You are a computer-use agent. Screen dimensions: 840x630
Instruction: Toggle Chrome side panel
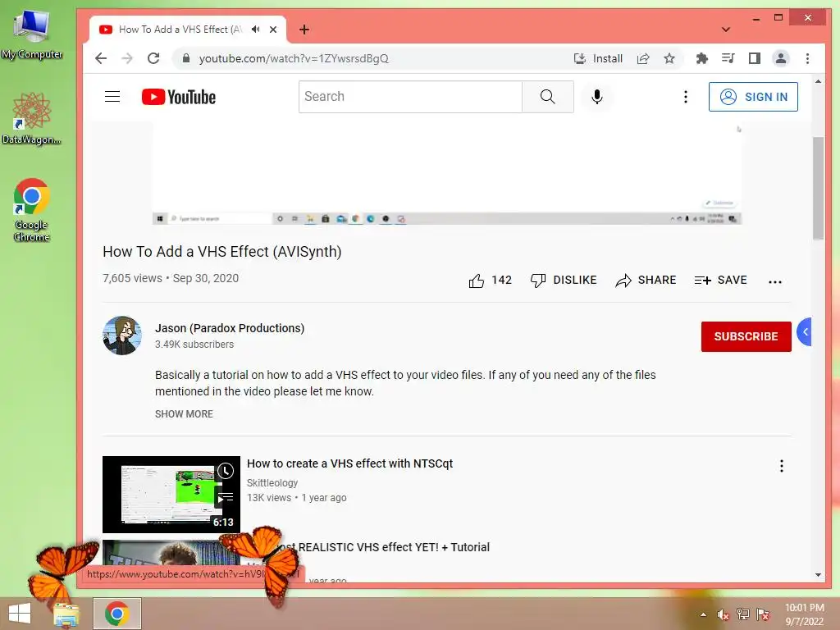click(755, 58)
